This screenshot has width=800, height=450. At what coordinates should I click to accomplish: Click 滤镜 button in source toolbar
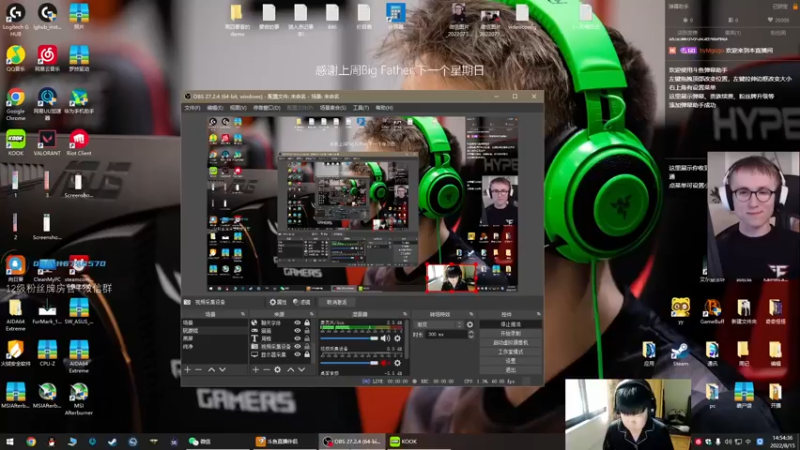pos(302,302)
